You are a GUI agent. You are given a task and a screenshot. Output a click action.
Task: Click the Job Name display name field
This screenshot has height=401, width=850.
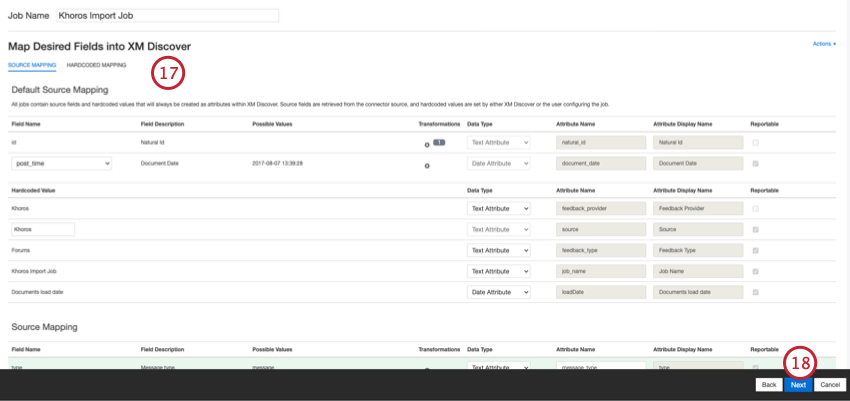coord(698,271)
